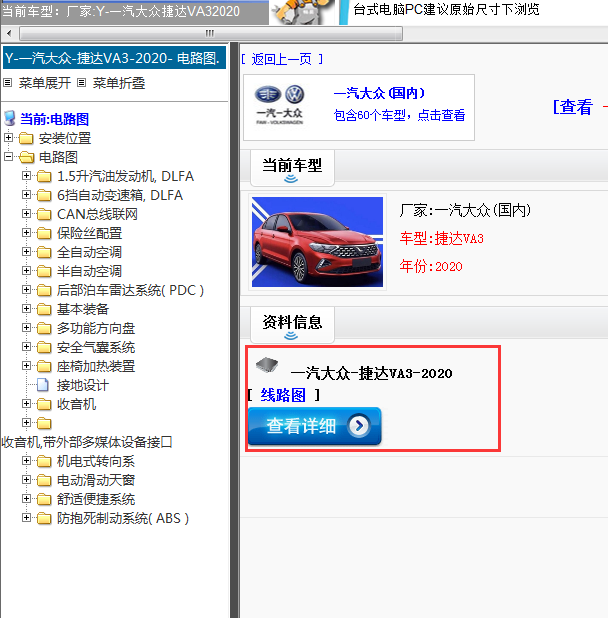Expand the 后部泊车雷达系统( PDC ) node
Screen dimensions: 608x618
pyautogui.click(x=26, y=290)
